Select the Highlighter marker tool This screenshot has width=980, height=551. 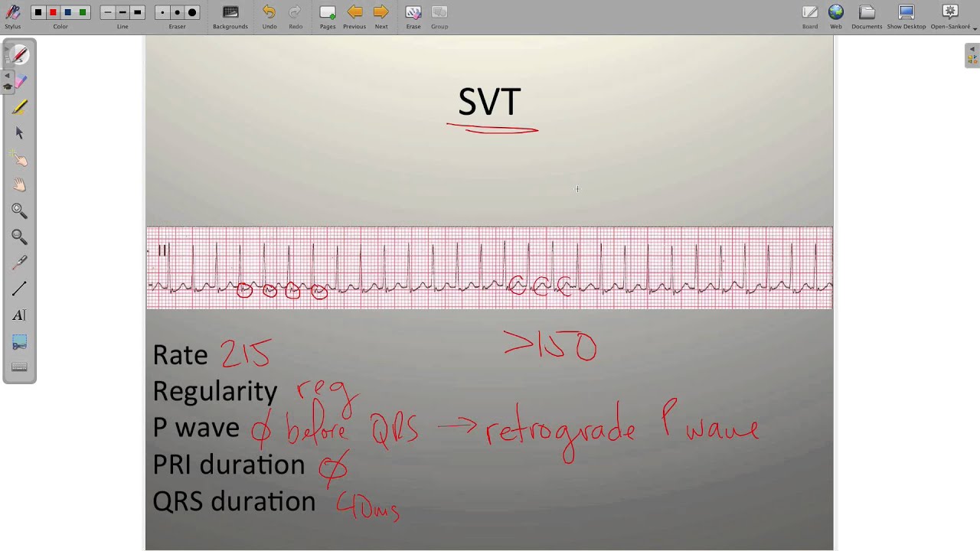coord(19,107)
